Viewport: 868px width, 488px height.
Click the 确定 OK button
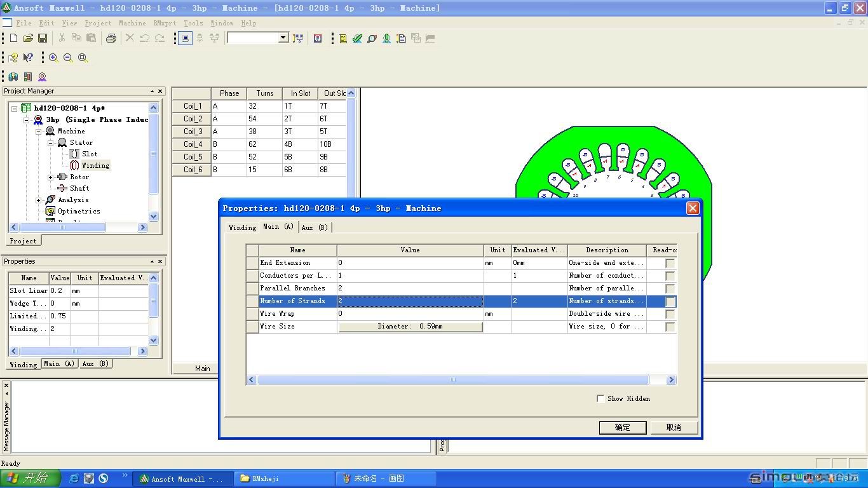click(623, 428)
